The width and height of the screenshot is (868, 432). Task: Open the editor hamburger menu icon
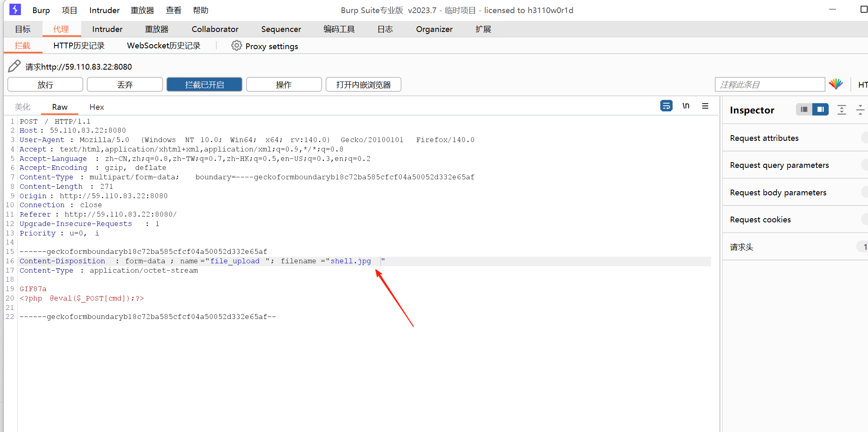point(705,106)
